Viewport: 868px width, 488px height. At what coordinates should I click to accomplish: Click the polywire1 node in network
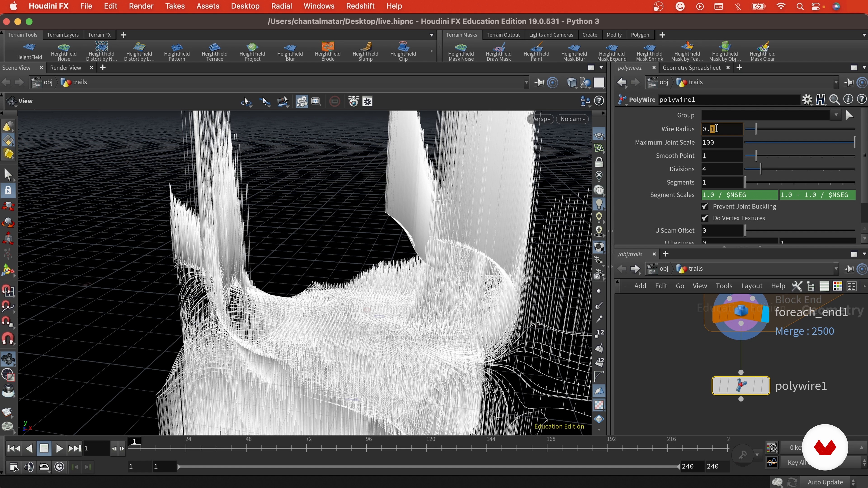coord(741,386)
